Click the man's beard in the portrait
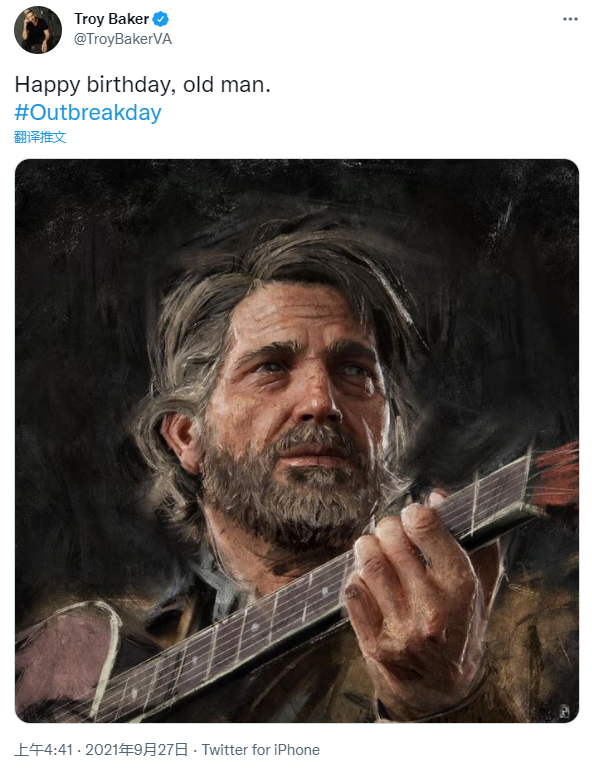The height and width of the screenshot is (769, 592). (x=289, y=490)
